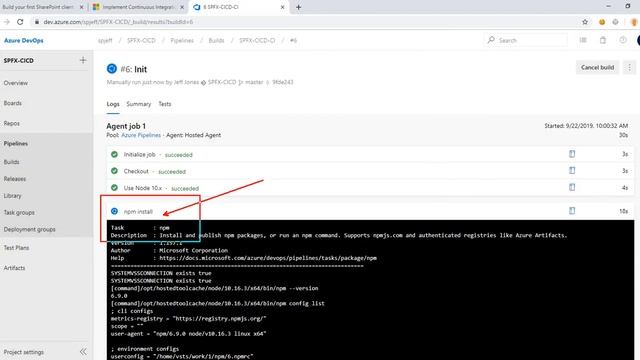The width and height of the screenshot is (640, 360).
Task: Click green success icon beside Use Node 10.x
Action: point(114,188)
